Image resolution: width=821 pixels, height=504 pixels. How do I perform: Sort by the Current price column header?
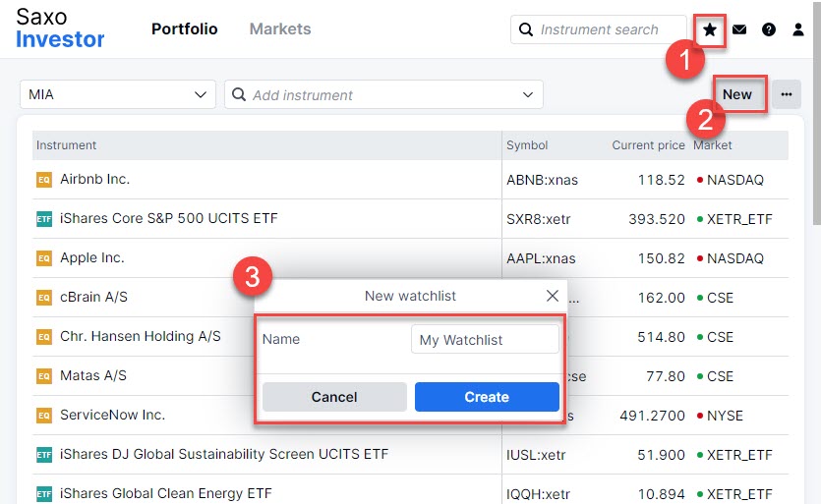[x=648, y=145]
